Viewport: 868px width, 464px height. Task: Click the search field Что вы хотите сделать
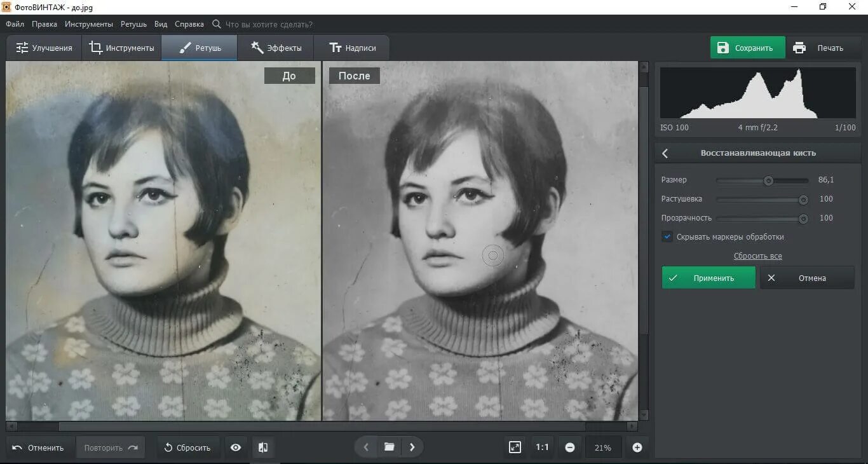click(269, 24)
